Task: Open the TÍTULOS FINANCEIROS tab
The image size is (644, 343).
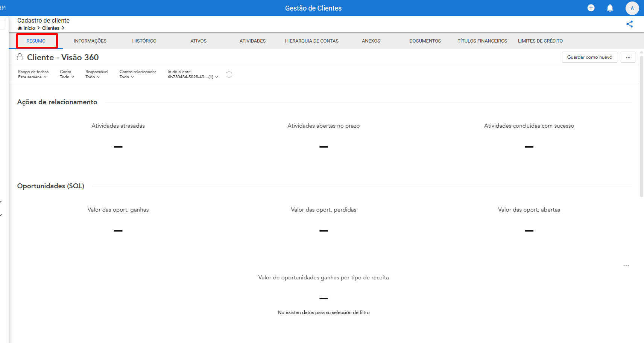Action: click(x=482, y=41)
